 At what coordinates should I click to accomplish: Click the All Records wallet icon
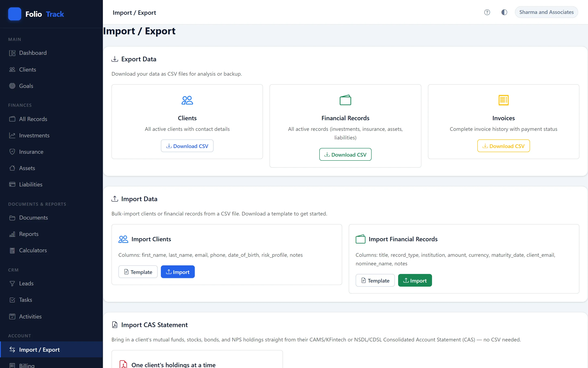coord(12,119)
